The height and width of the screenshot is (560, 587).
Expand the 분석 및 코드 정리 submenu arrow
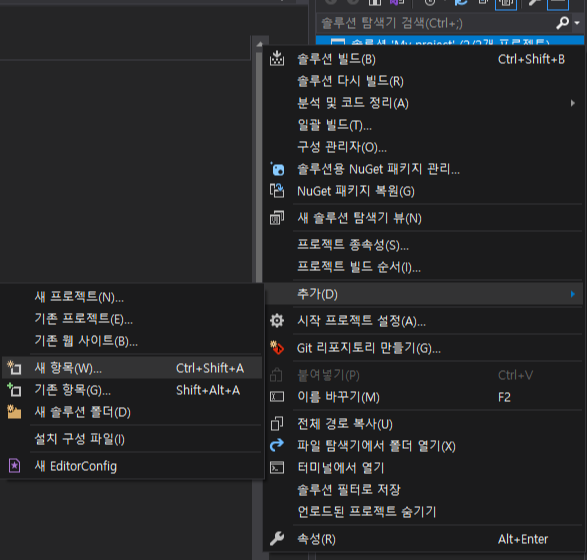572,103
